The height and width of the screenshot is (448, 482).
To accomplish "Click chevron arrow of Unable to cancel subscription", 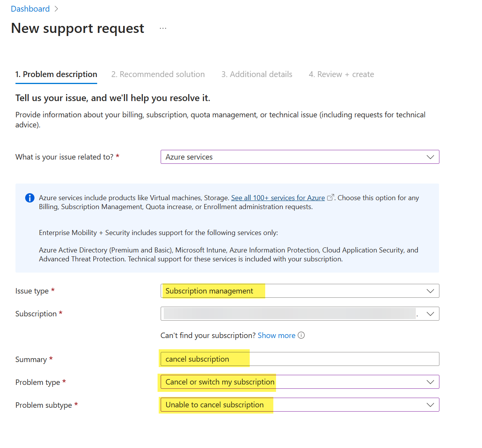I will [x=430, y=405].
